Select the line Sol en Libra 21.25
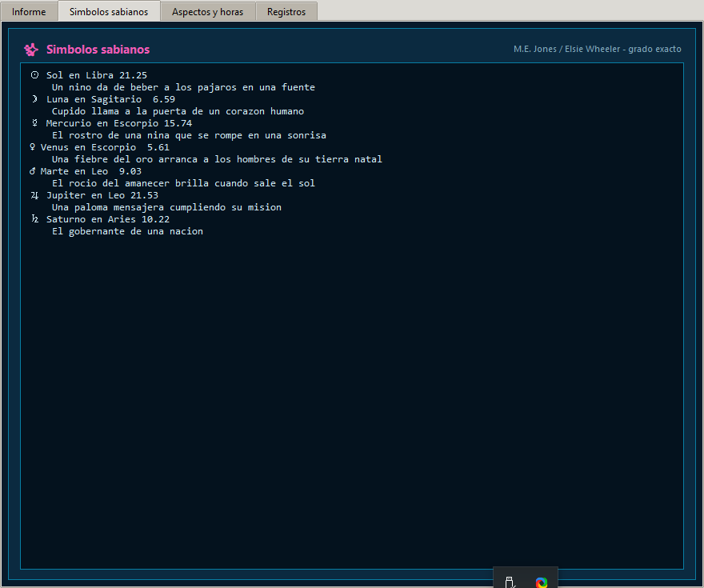 coord(97,75)
